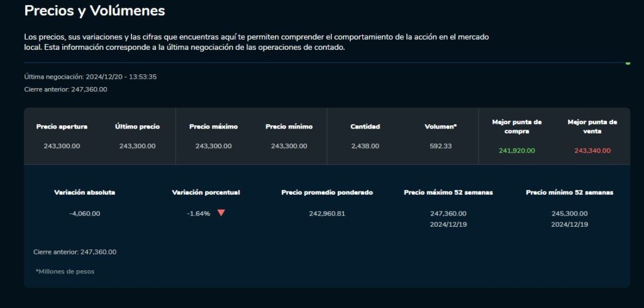Click the -1.64% percentage variation value
This screenshot has width=644, height=308.
click(198, 214)
